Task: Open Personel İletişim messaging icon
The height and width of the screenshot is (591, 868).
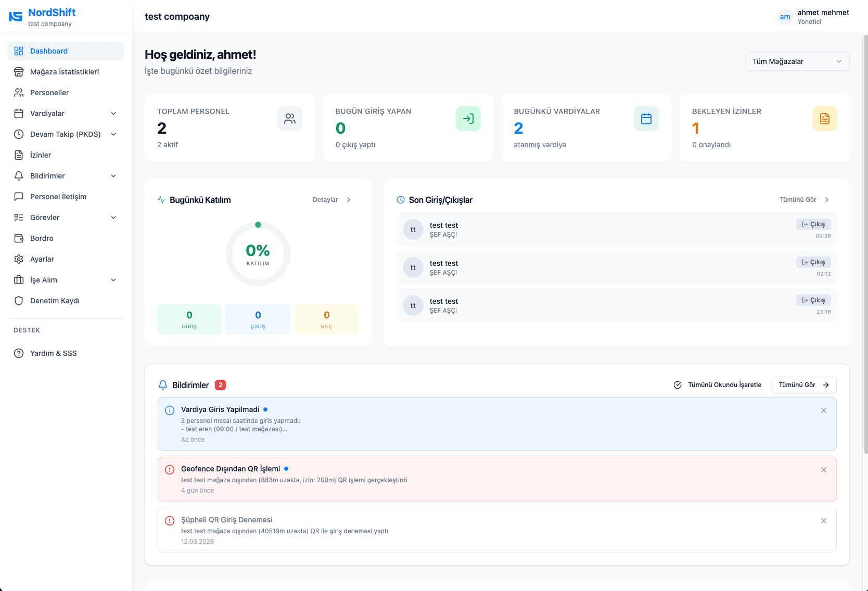Action: point(19,197)
